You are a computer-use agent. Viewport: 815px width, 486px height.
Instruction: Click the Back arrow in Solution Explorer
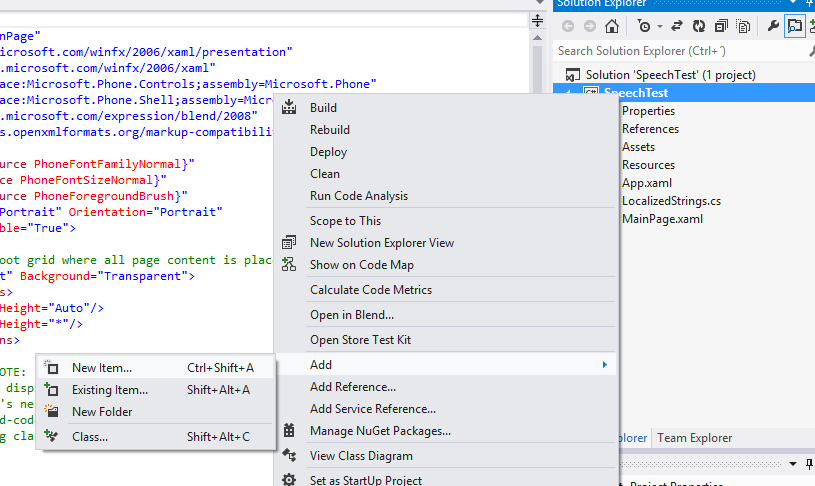point(568,26)
